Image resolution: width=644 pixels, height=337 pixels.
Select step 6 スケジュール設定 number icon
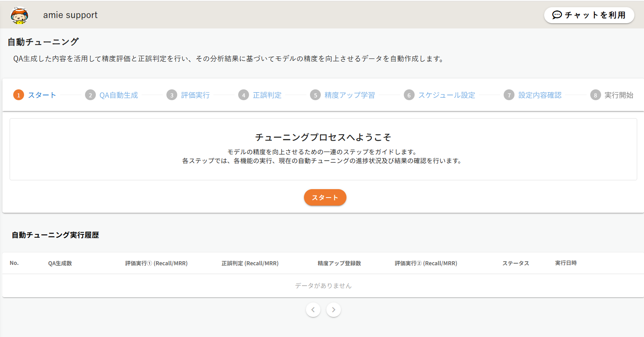coord(409,95)
